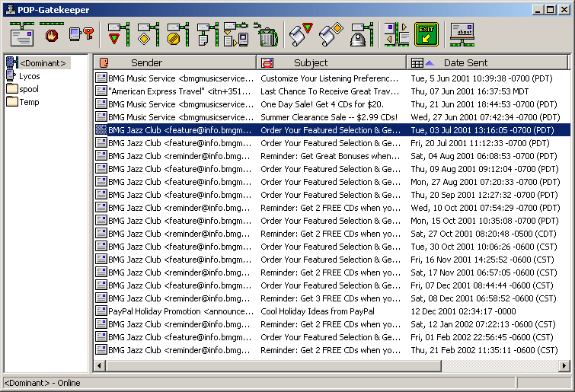The width and height of the screenshot is (575, 392).
Task: Select the message dated Wed, 10 Oct 2001
Action: (x=332, y=208)
